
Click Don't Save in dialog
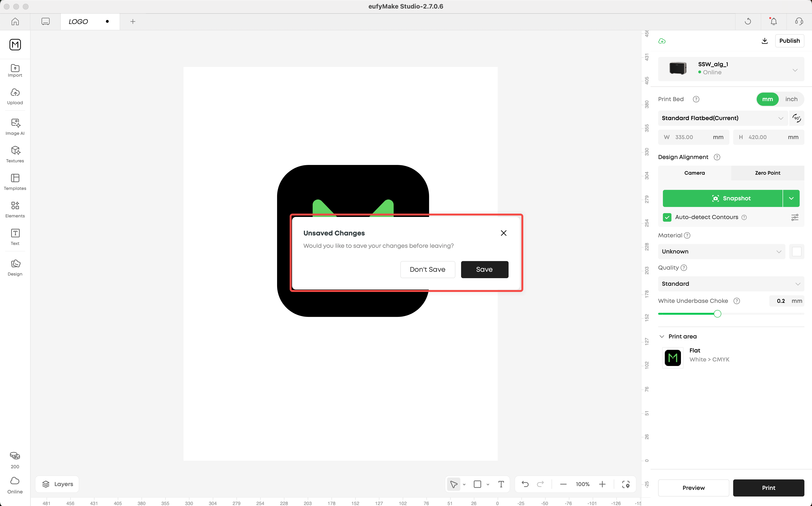point(427,269)
